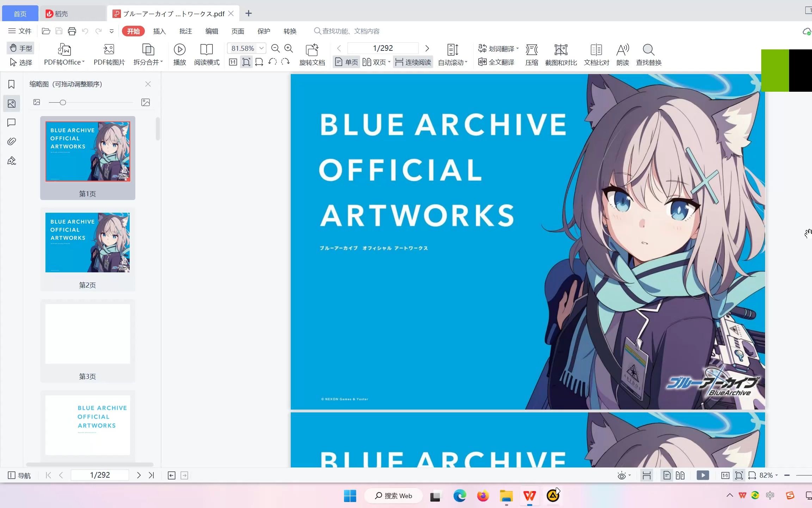Viewport: 812px width, 508px height.
Task: Toggle single page view (单页)
Action: click(x=346, y=62)
